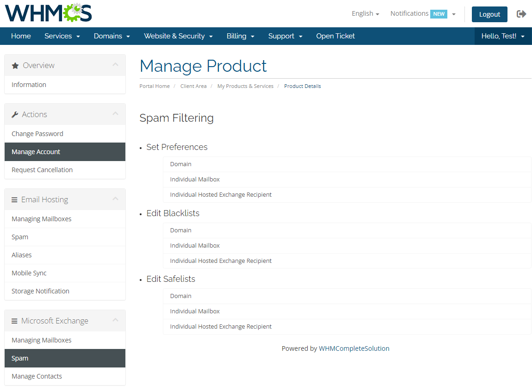Viewport: 532px width, 392px height.
Task: Select Manage Account action
Action: tap(65, 152)
